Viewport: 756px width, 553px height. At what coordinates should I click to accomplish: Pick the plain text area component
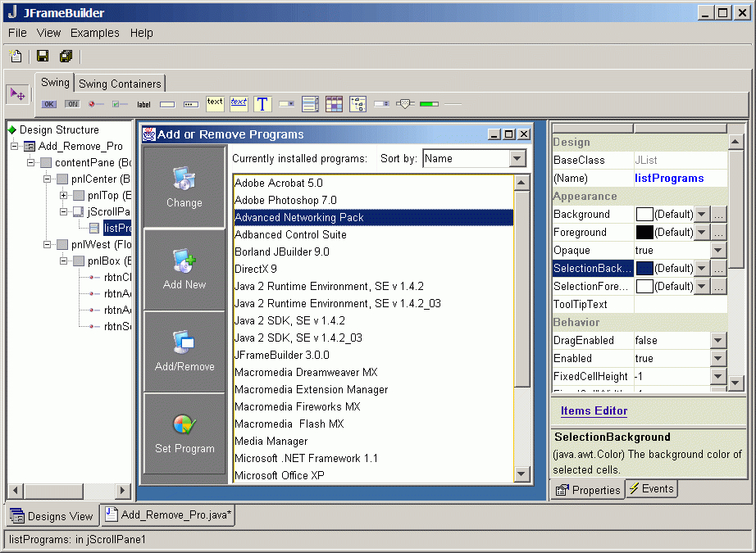pos(215,103)
